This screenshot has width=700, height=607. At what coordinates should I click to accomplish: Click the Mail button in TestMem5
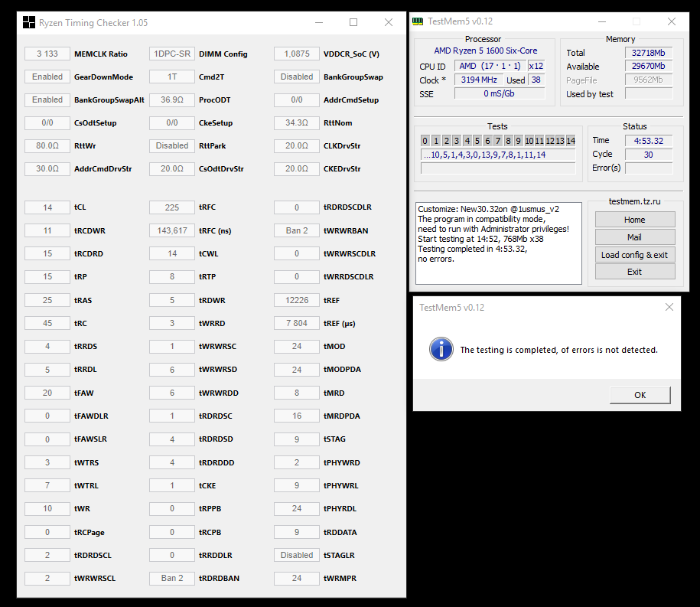coord(634,237)
